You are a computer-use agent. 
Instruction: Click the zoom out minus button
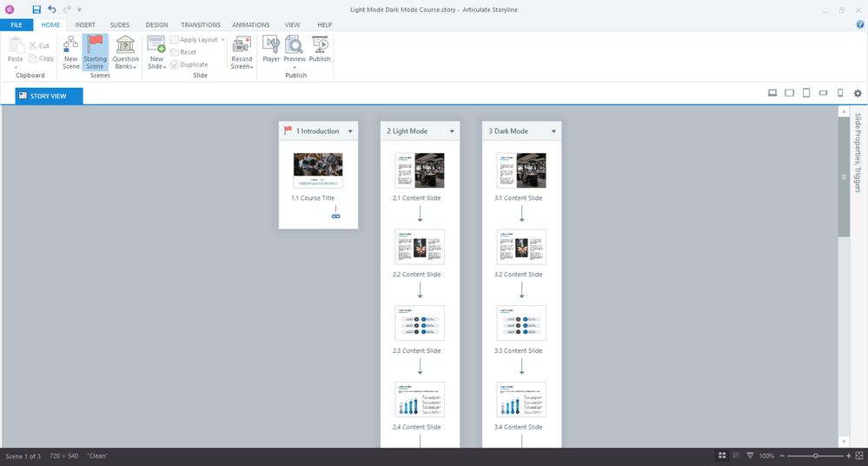point(782,456)
